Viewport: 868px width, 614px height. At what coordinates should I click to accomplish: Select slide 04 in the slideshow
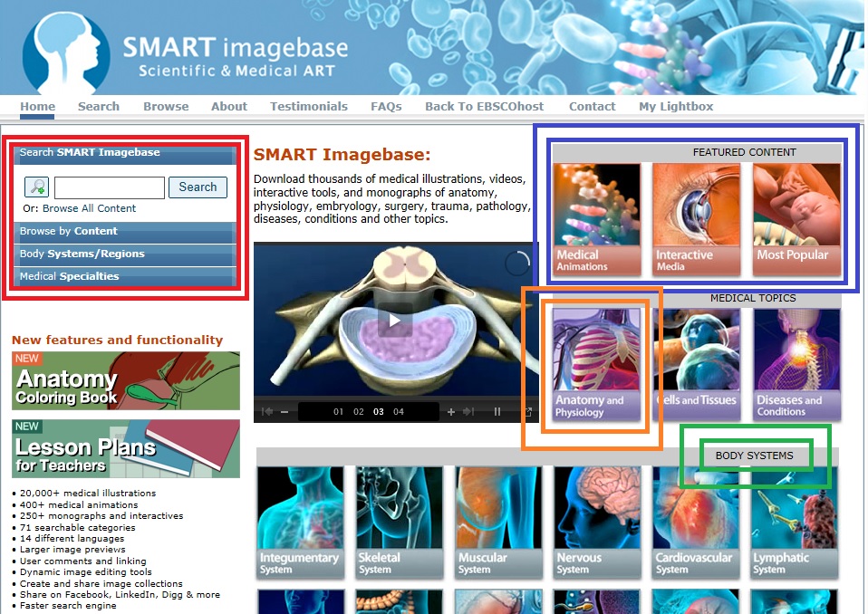pos(399,411)
